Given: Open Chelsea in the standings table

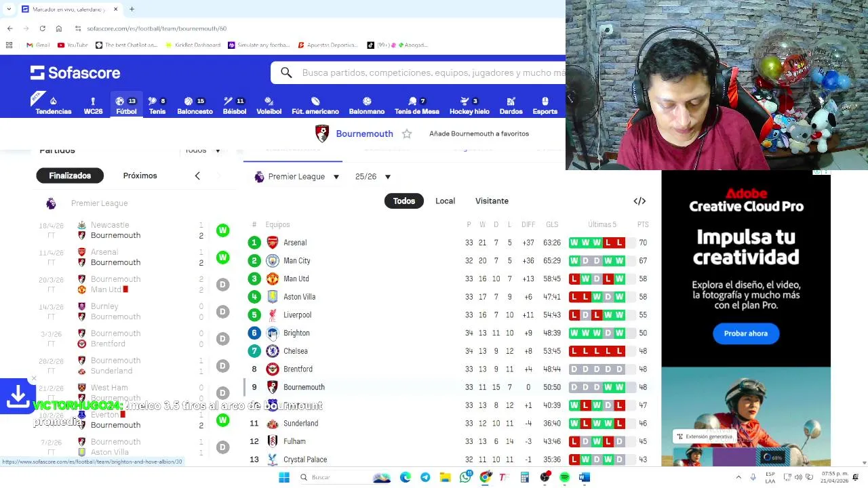Looking at the screenshot, I should (x=295, y=351).
